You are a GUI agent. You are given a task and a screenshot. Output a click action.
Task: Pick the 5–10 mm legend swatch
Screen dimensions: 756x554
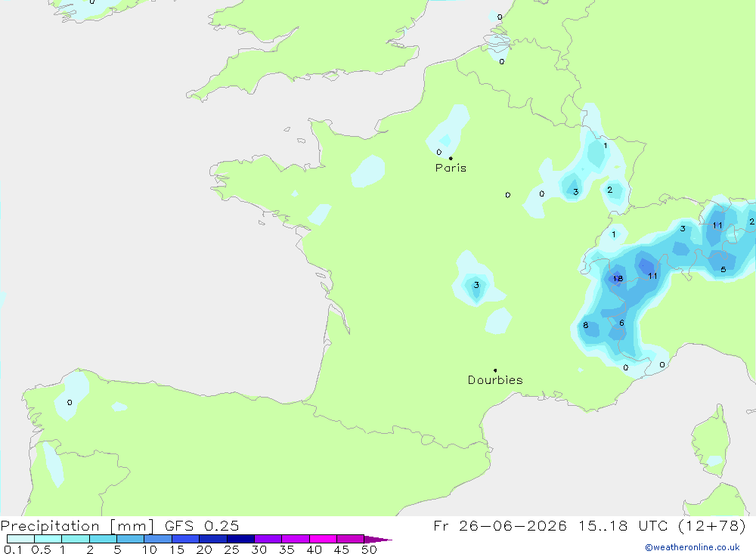130,539
